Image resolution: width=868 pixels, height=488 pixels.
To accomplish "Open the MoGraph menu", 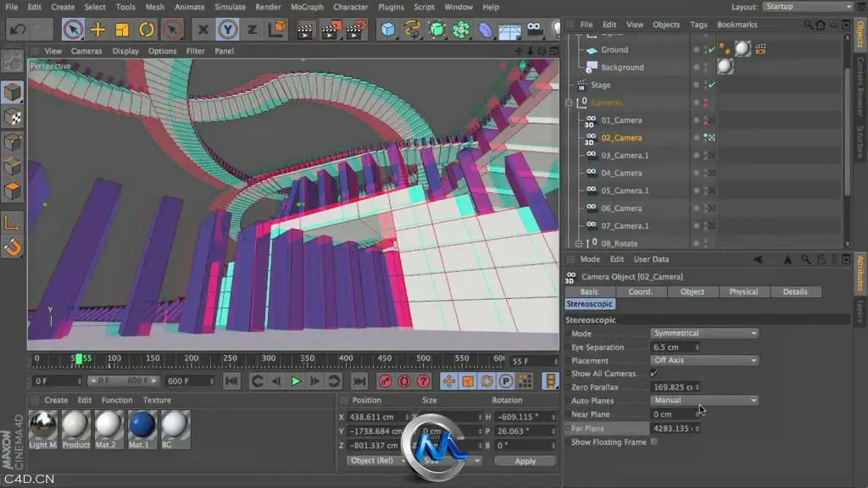I will click(307, 7).
